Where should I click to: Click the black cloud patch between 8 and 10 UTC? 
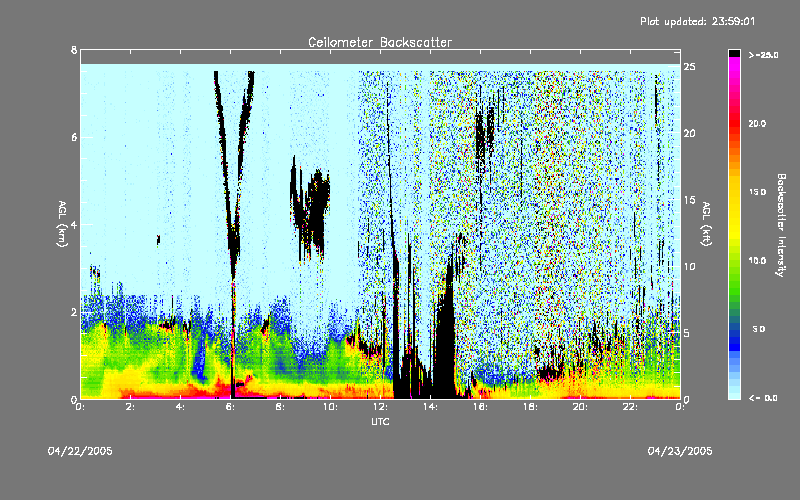tap(311, 209)
